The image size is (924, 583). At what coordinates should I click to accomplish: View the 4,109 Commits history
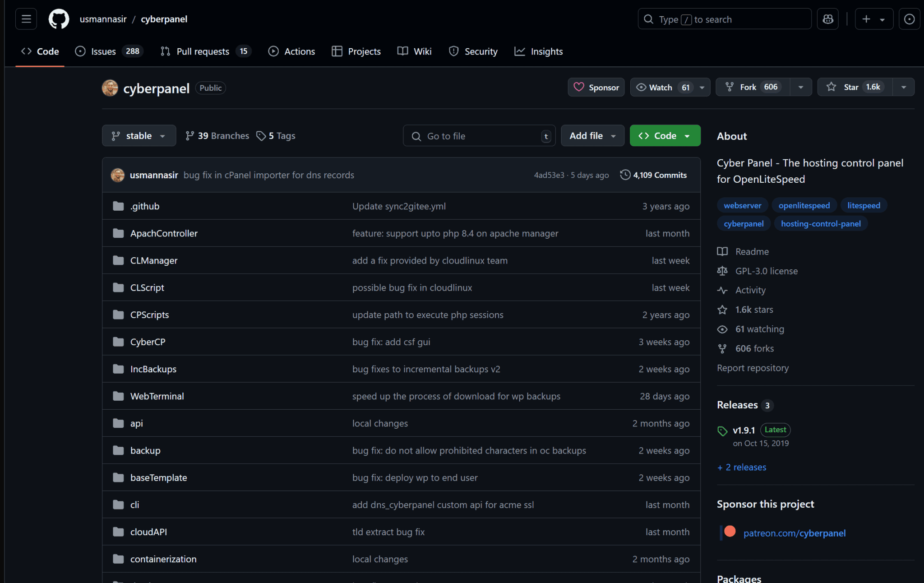(x=653, y=175)
